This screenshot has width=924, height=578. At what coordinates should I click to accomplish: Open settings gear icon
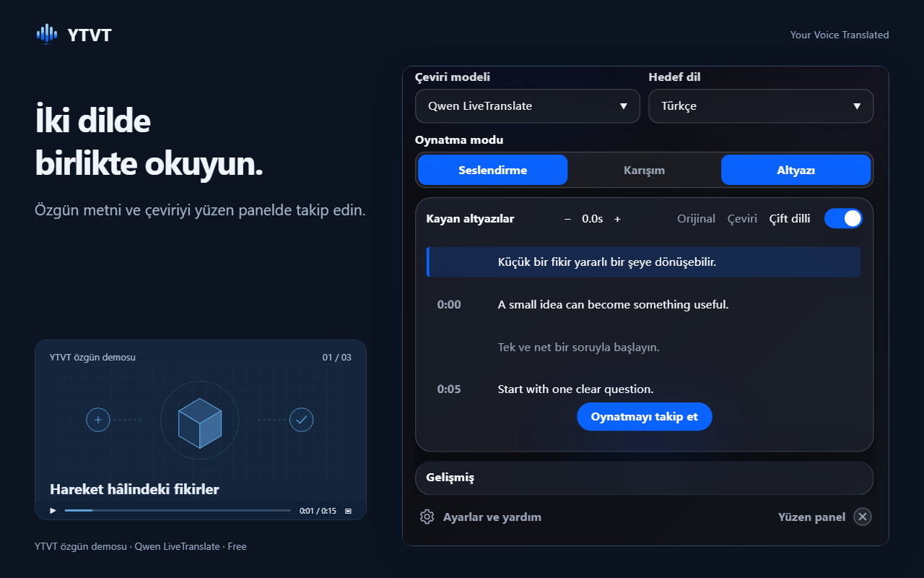click(x=427, y=517)
